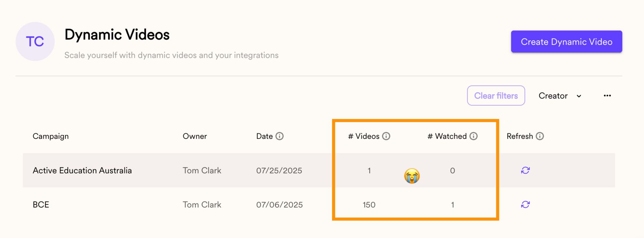644x238 pixels.
Task: Select the # Videos column header
Action: (x=364, y=136)
